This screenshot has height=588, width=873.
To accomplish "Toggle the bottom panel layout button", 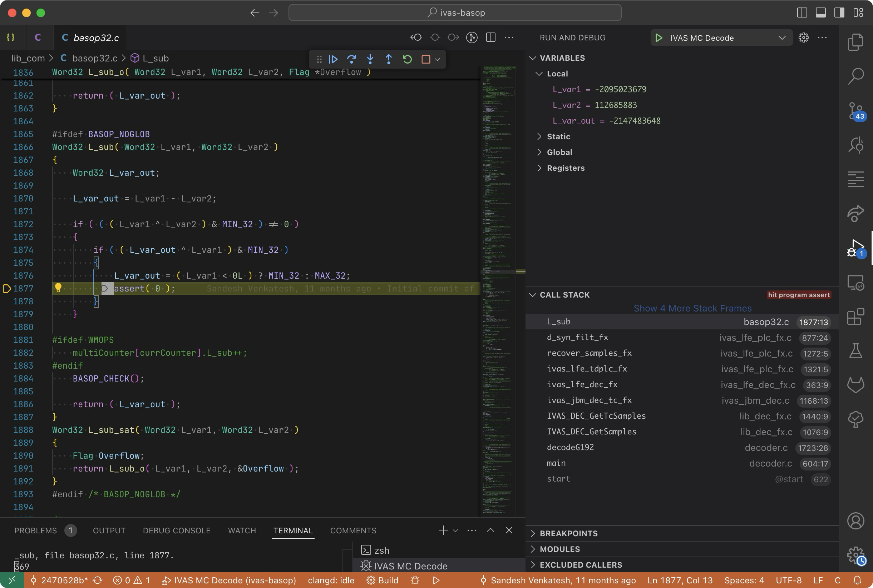I will (820, 13).
